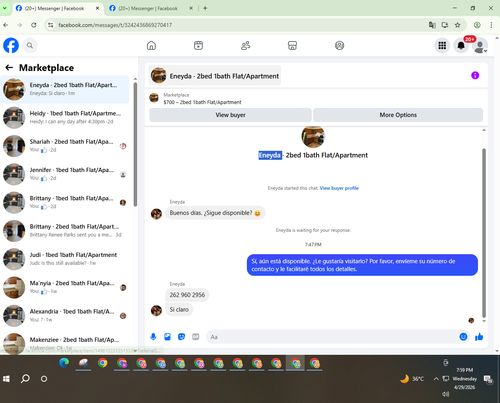The width and height of the screenshot is (500, 403).
Task: Open Groups icon in top navigation
Action: (x=339, y=45)
